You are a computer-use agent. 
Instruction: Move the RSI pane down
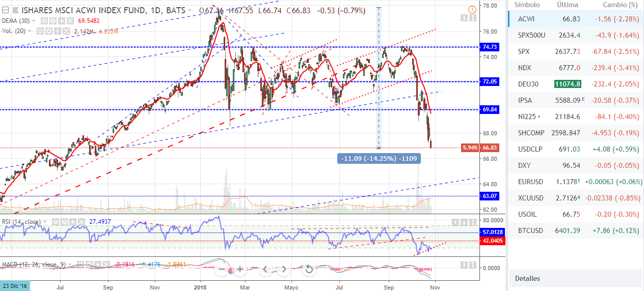[464, 222]
